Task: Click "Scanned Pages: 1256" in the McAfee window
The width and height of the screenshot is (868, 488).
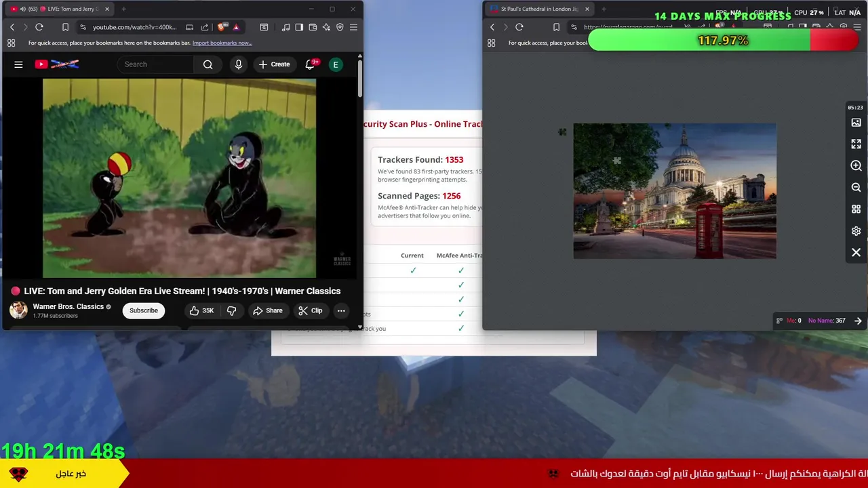Action: point(419,196)
